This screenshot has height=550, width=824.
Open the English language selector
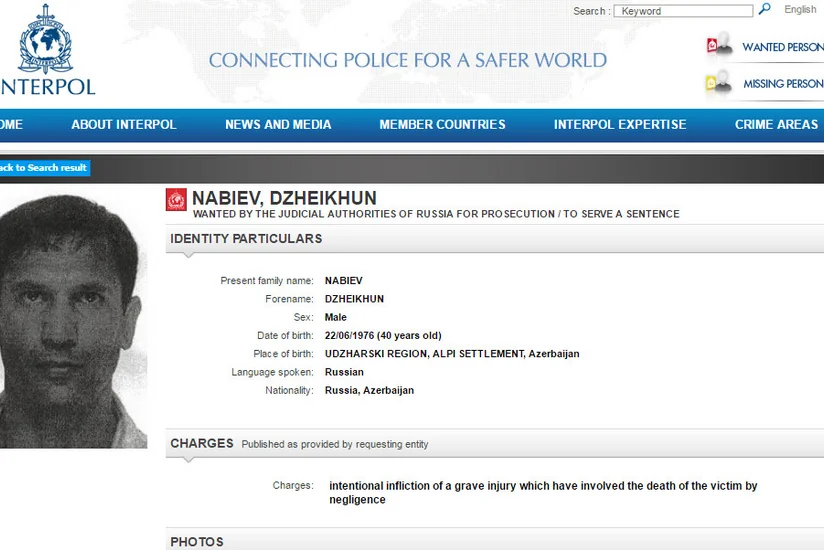[800, 10]
